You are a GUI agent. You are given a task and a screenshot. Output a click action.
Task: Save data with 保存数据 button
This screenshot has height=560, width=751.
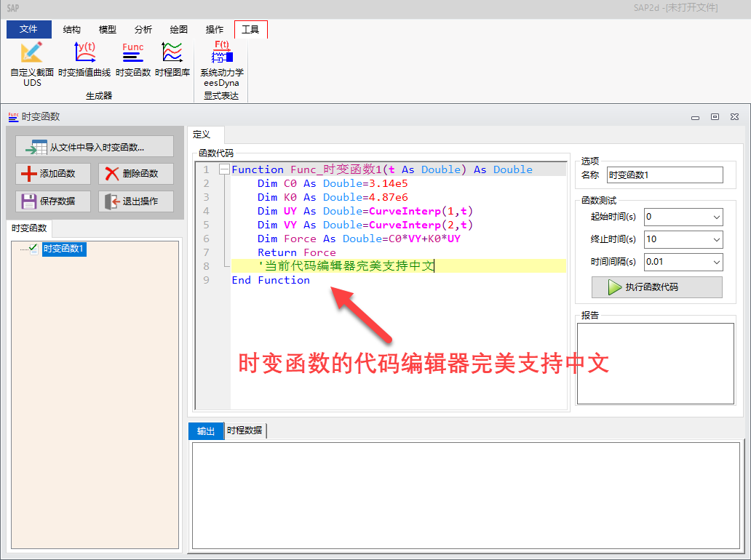click(x=55, y=201)
